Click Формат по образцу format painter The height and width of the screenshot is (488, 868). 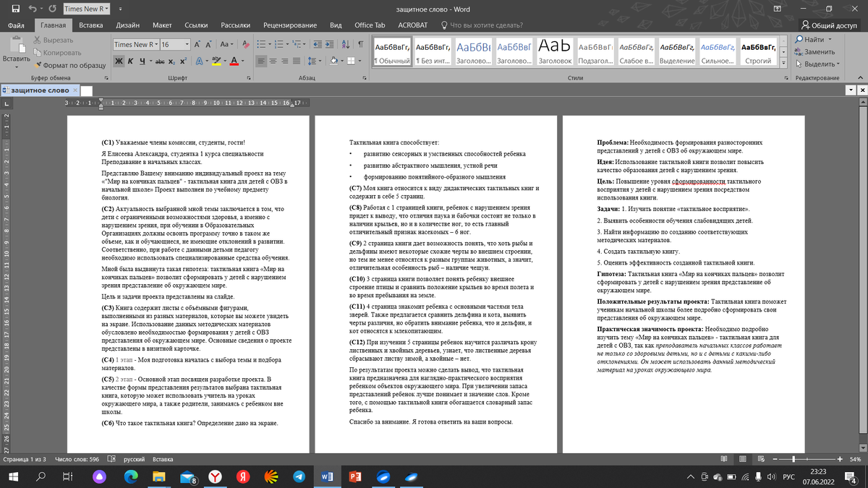pos(69,65)
